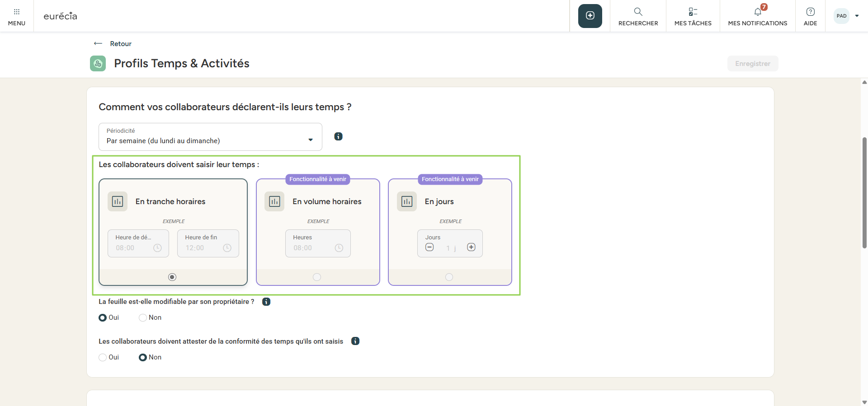Select the En tranche horaires radio button
Screen dimensions: 868x406
tap(172, 277)
